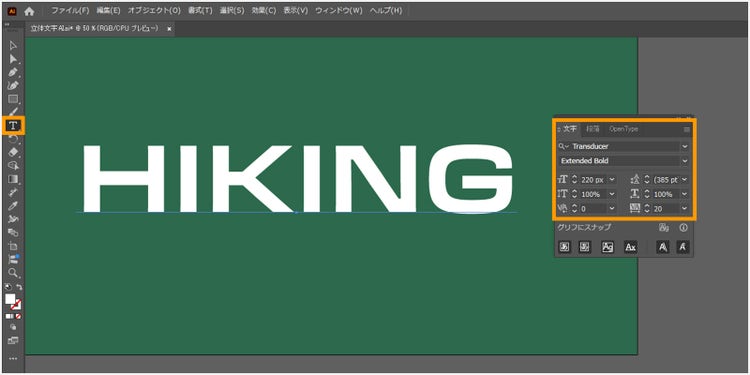
Task: Select the Rotate tool
Action: 13,139
